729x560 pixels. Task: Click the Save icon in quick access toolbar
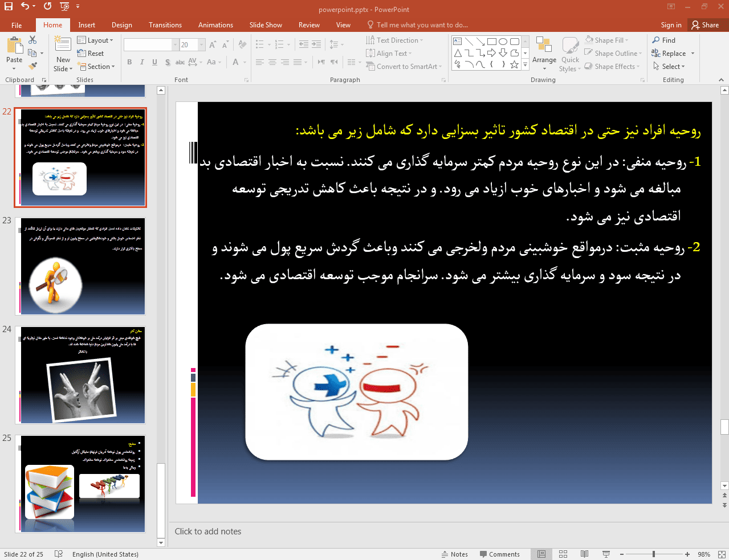[9, 6]
